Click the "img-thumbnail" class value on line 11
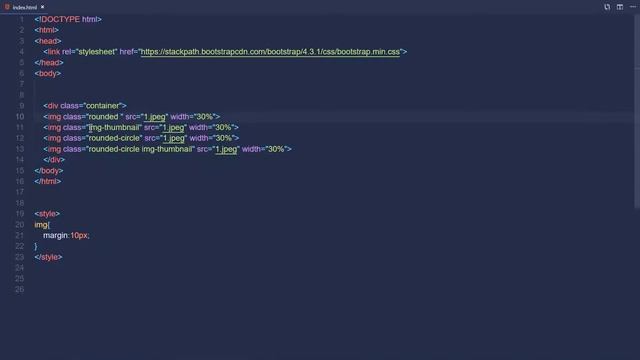 point(114,127)
